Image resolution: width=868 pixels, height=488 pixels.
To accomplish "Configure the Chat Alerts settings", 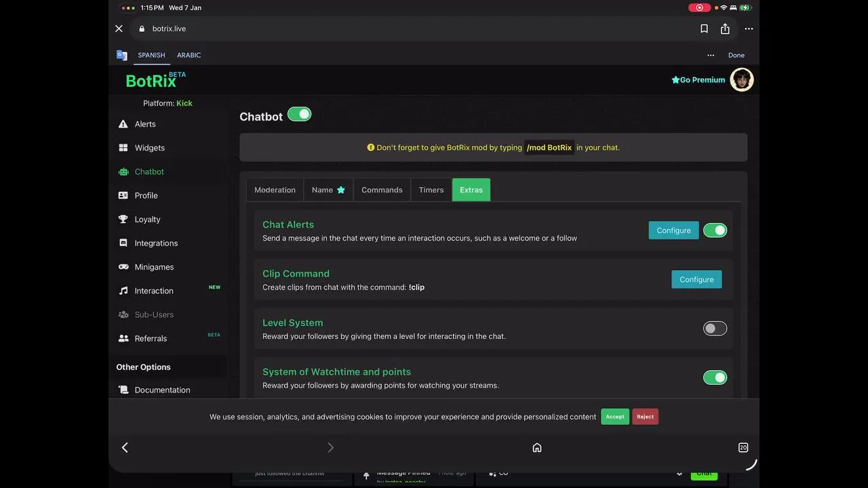I will (673, 230).
